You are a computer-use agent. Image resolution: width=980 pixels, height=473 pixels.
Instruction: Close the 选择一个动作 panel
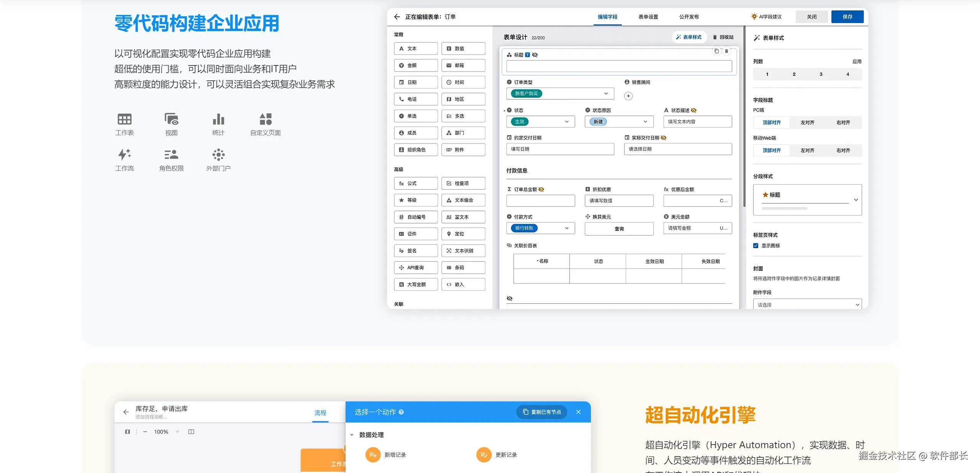[578, 412]
